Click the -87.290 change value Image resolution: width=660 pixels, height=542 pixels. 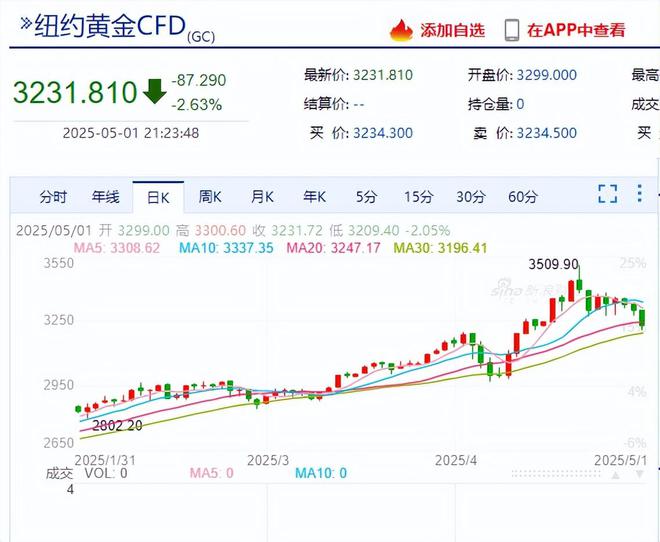199,80
